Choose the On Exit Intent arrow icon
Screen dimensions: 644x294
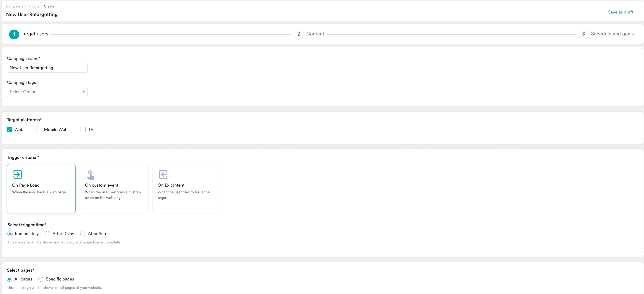click(163, 174)
